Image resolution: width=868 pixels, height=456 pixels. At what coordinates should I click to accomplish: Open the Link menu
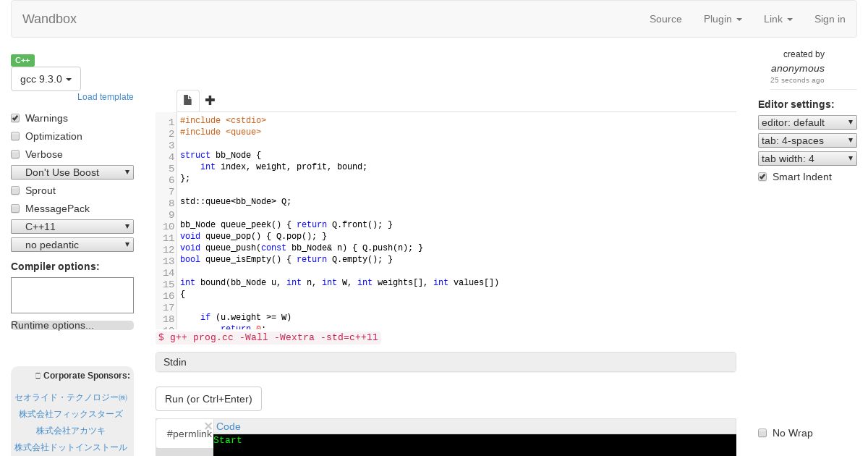(x=778, y=19)
